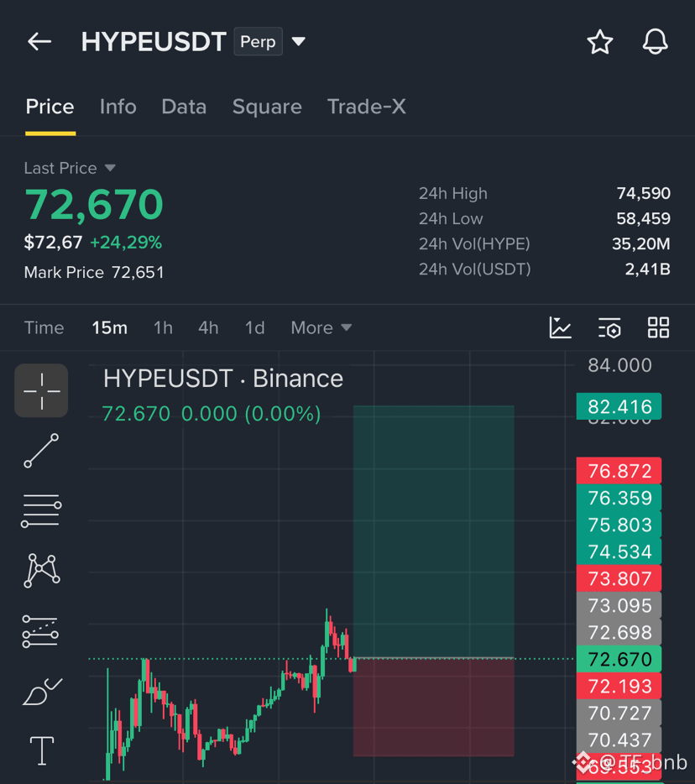Switch to the Info tab

pos(118,107)
